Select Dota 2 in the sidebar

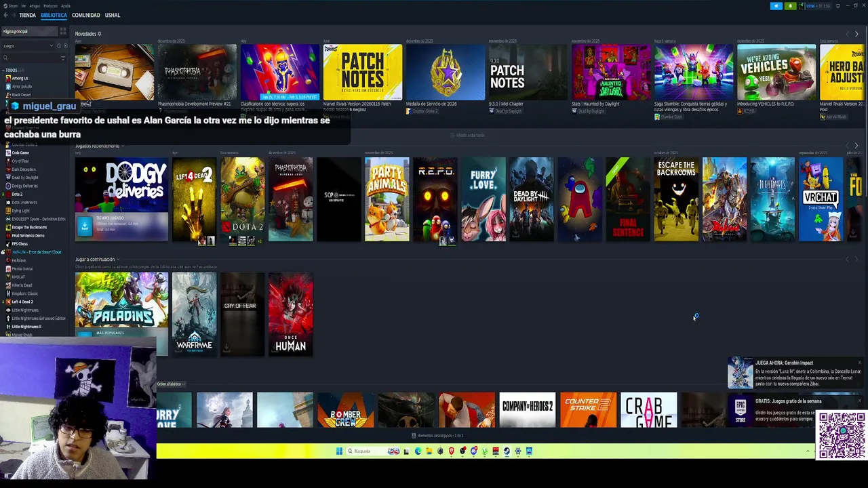[x=16, y=194]
